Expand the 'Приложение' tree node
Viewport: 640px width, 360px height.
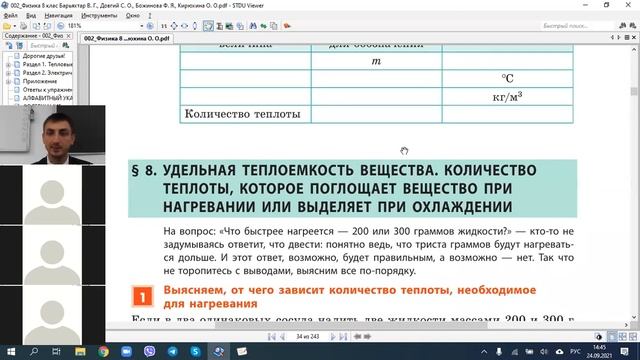(8, 81)
